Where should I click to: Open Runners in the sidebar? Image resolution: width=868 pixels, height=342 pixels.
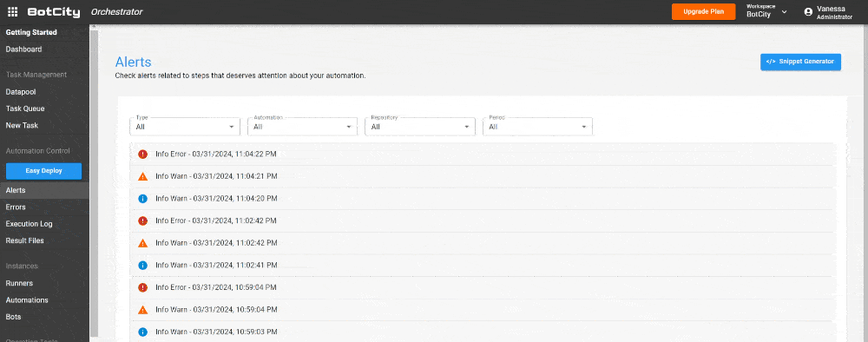pyautogui.click(x=19, y=283)
